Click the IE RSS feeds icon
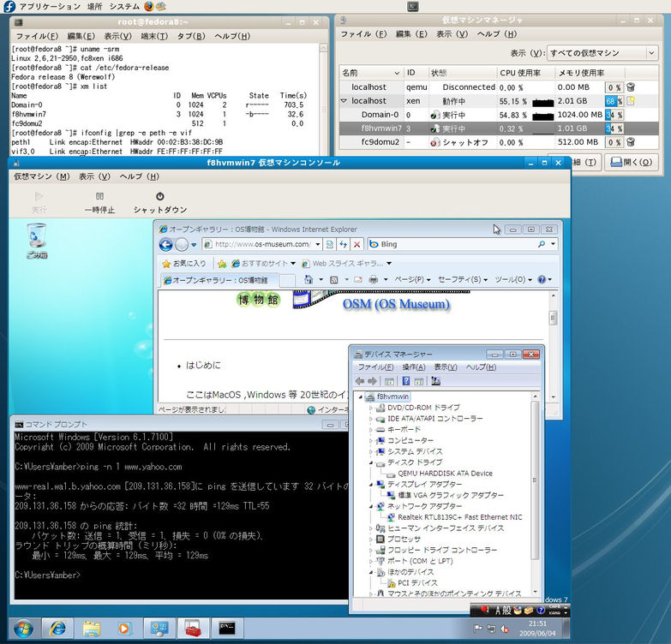 point(334,280)
